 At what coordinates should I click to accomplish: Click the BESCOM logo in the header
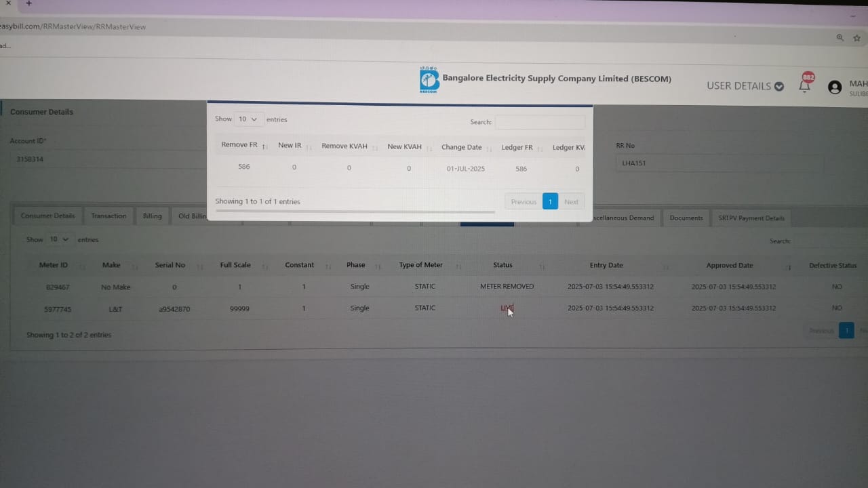click(429, 79)
